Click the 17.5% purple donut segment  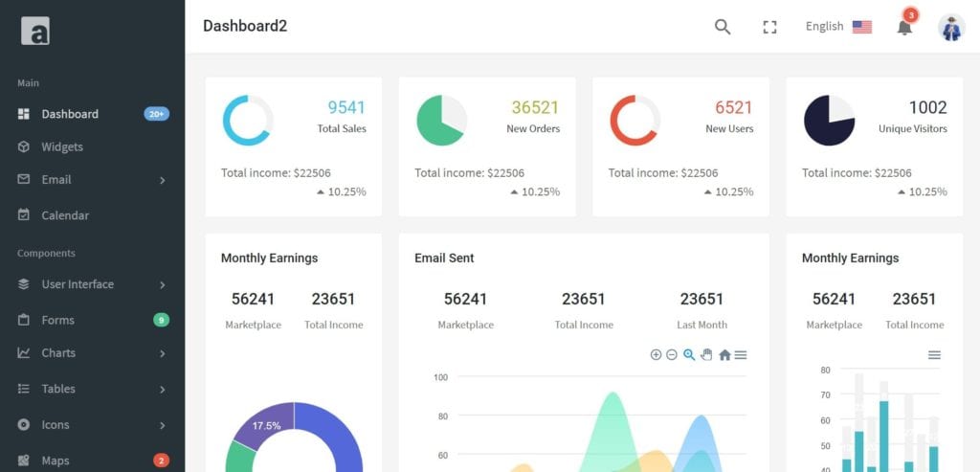point(266,426)
